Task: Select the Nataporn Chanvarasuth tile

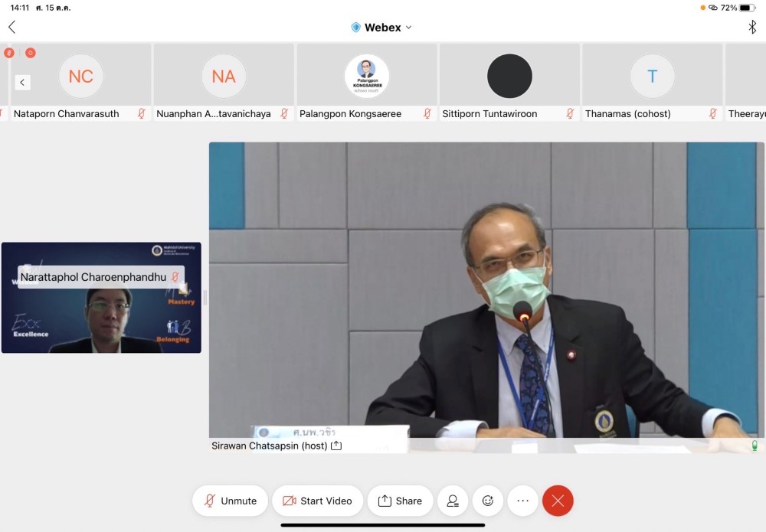Action: [x=80, y=82]
